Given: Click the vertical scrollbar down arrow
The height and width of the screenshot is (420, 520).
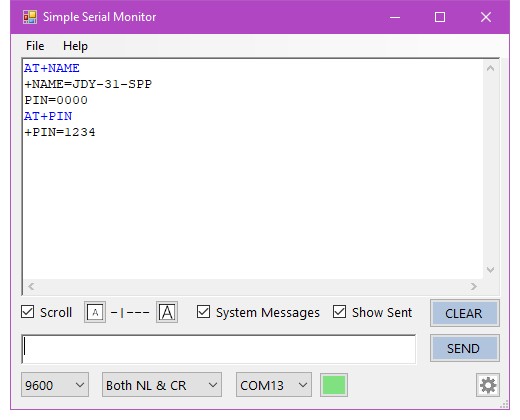Looking at the screenshot, I should 490,269.
